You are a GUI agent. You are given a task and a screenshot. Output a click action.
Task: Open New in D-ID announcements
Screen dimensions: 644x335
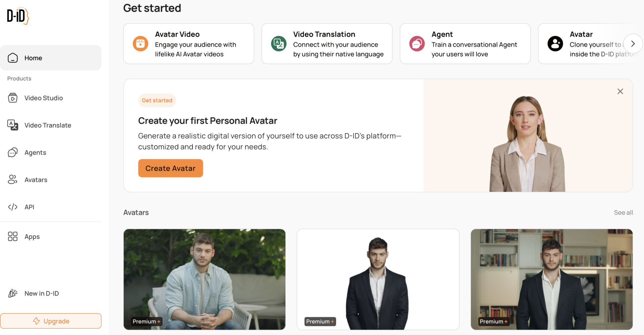click(x=41, y=293)
